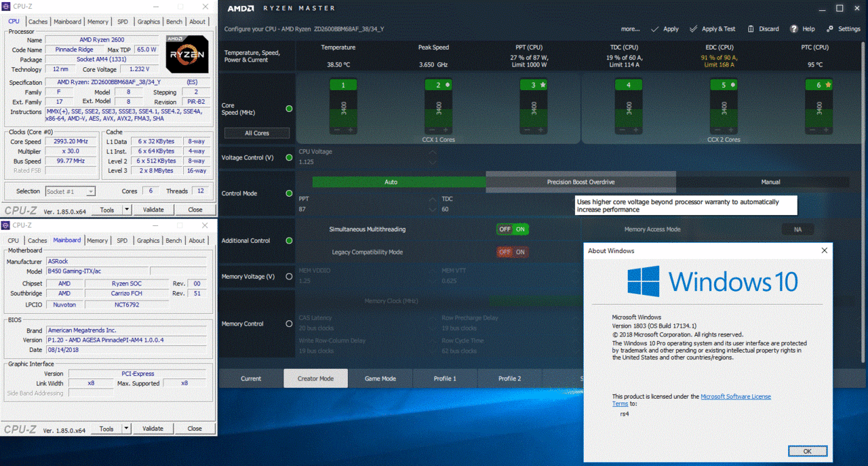Expand the more... menu in Ryzen Master

(630, 29)
